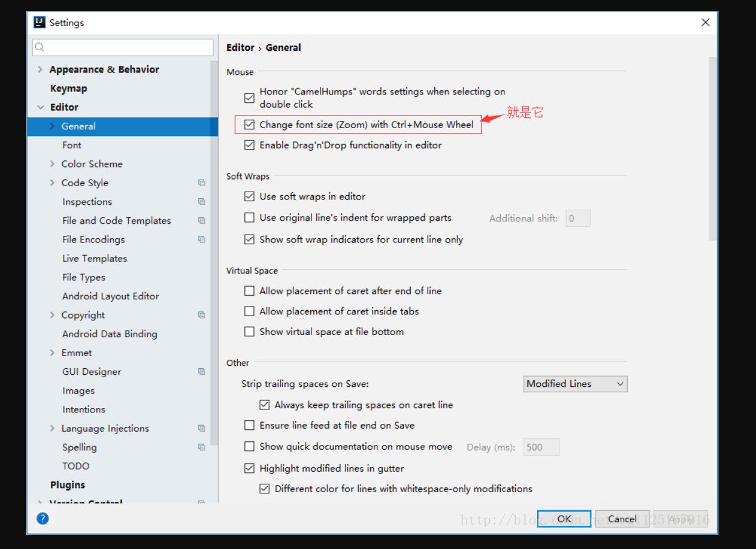756x549 pixels.
Task: Click the Additional shift value field
Action: [x=578, y=218]
